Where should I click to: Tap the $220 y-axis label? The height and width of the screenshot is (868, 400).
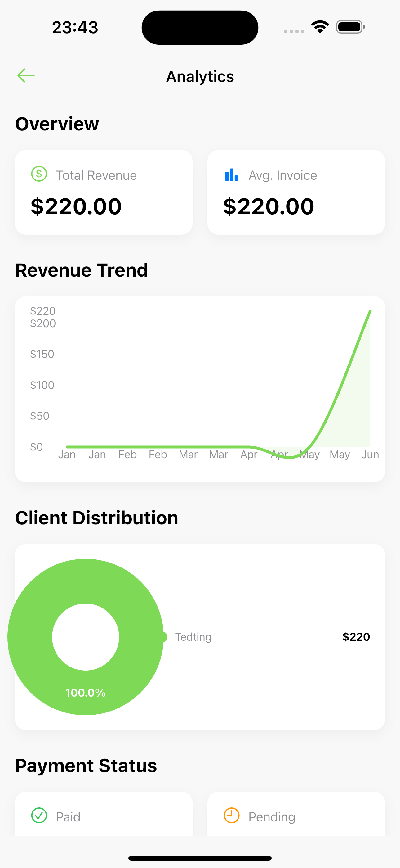(x=43, y=311)
